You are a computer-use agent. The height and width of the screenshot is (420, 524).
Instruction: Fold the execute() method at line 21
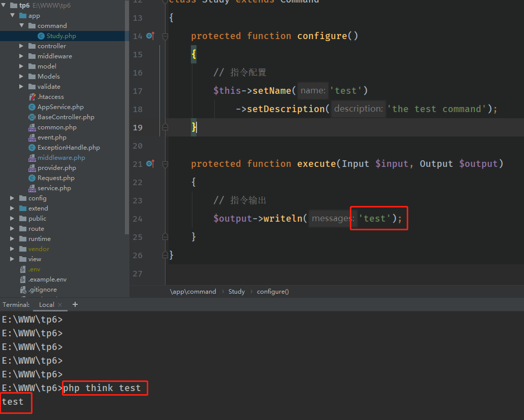click(165, 164)
